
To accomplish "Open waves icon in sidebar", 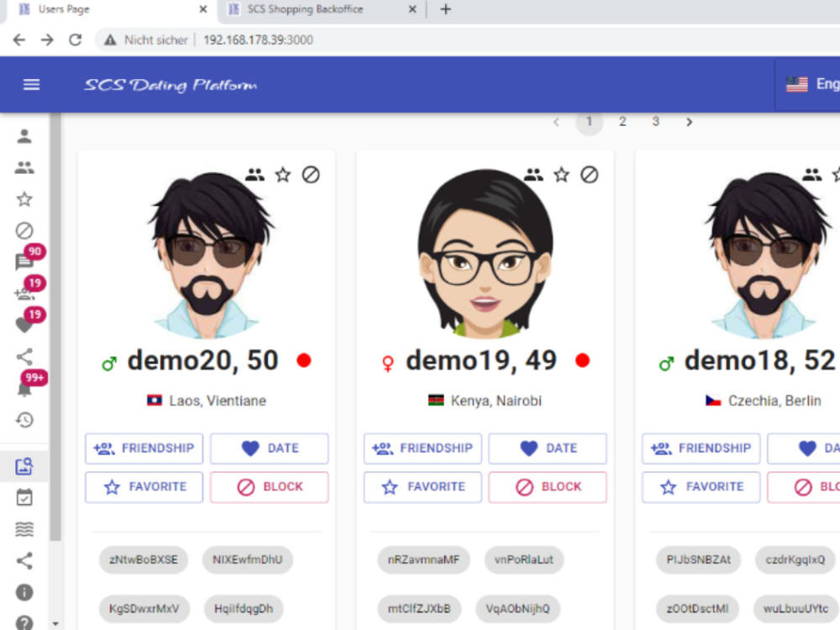I will 24,528.
